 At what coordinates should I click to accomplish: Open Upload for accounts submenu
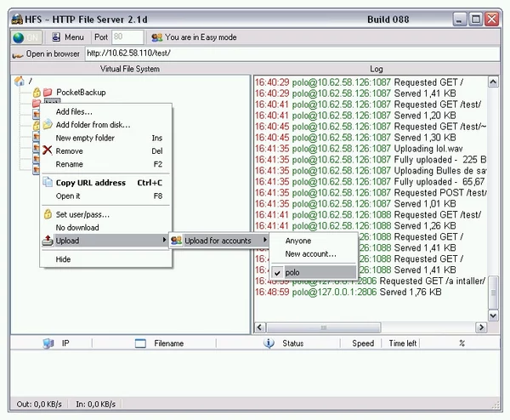pos(219,241)
